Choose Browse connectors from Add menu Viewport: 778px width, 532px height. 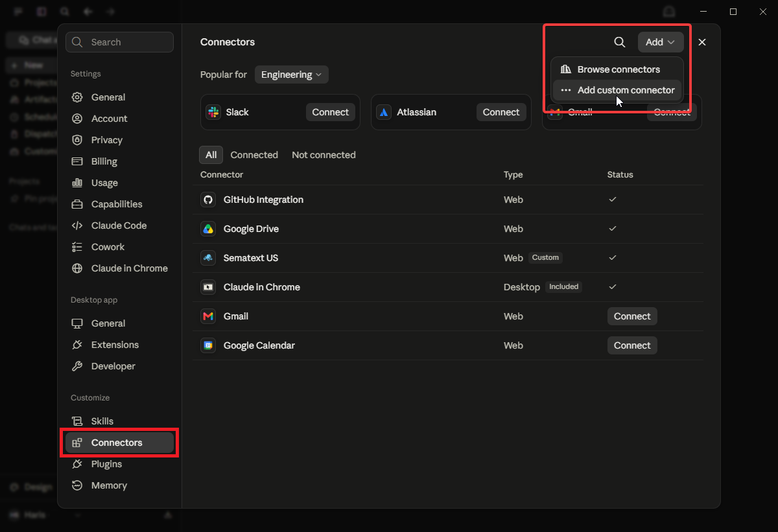(617, 69)
